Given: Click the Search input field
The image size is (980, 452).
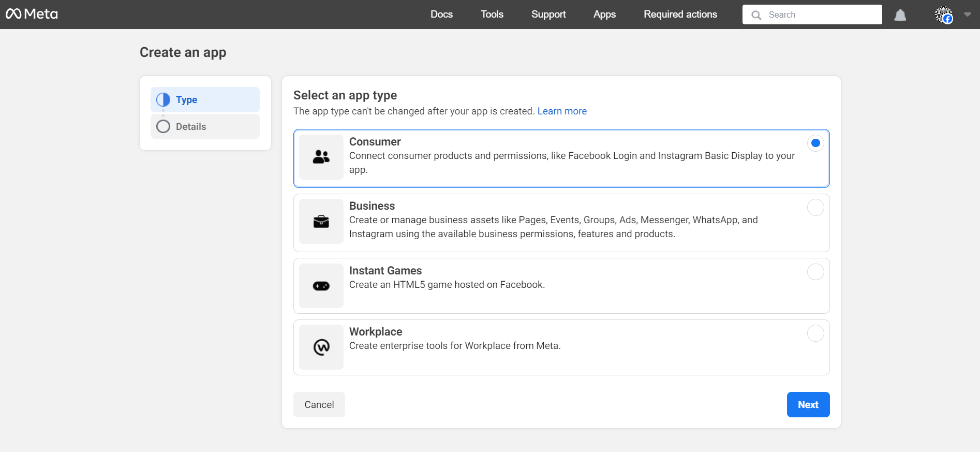Looking at the screenshot, I should [x=822, y=14].
